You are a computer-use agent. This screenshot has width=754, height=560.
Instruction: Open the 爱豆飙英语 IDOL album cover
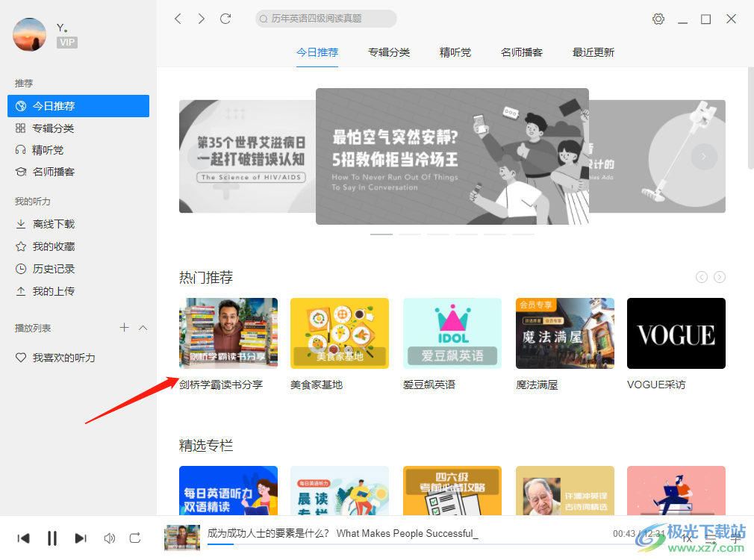(452, 334)
